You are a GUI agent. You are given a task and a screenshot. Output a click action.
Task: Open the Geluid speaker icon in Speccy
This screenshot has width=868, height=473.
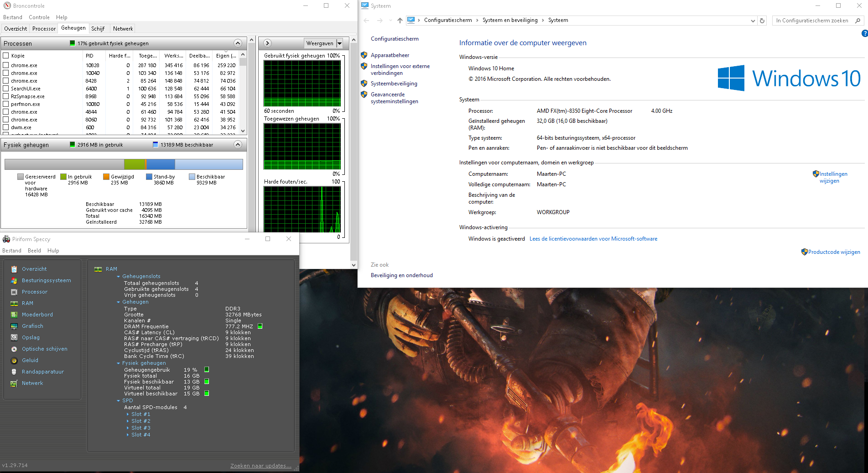pos(14,360)
